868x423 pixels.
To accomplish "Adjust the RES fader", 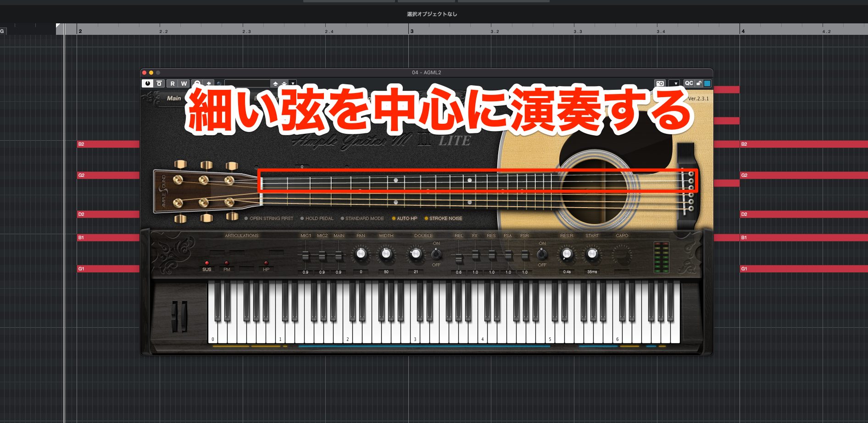I will pyautogui.click(x=492, y=256).
